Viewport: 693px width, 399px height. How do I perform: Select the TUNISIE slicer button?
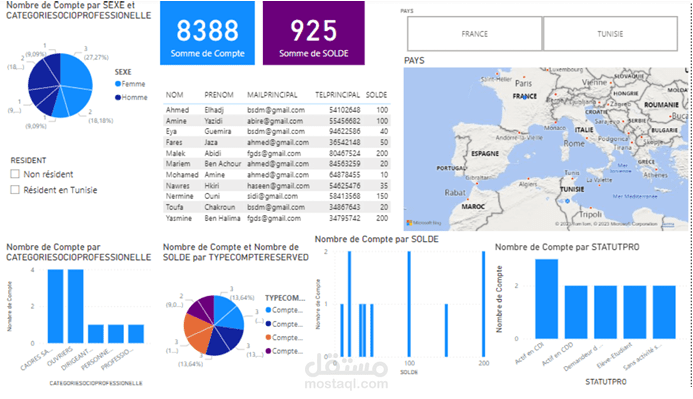point(610,34)
